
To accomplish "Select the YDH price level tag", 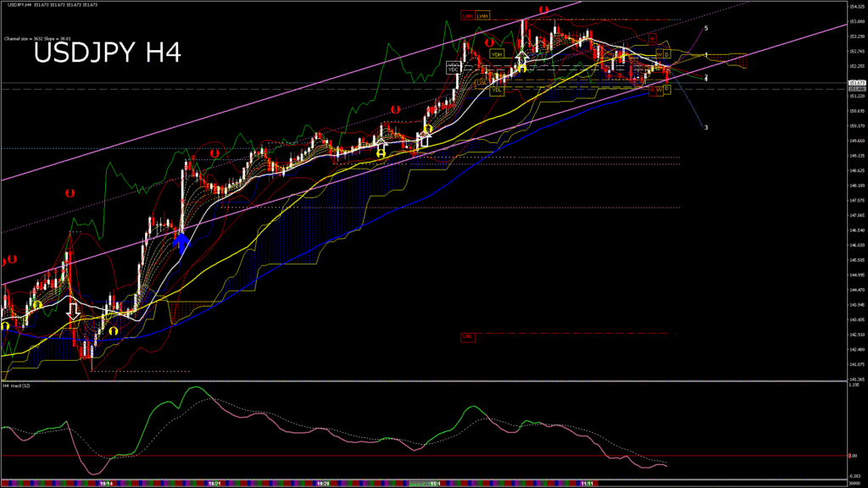I will [498, 54].
